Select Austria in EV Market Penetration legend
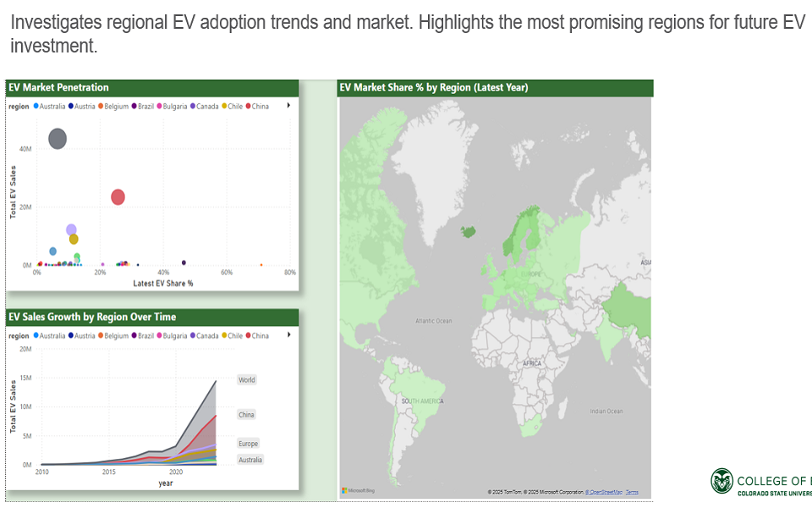 81,107
